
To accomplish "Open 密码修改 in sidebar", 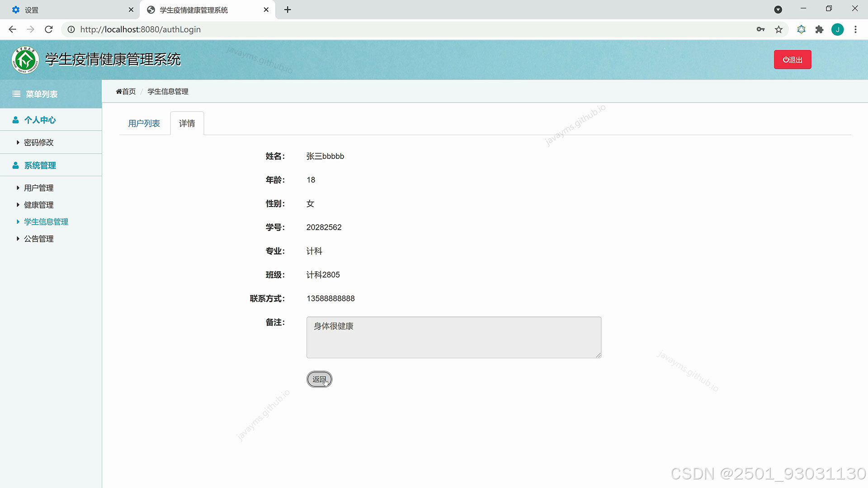I will 39,142.
